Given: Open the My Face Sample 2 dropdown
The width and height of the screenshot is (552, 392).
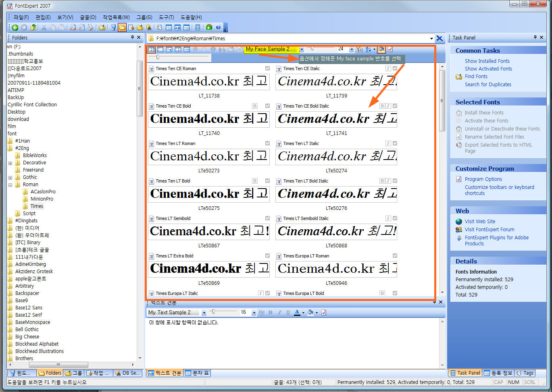Looking at the screenshot, I should (301, 49).
